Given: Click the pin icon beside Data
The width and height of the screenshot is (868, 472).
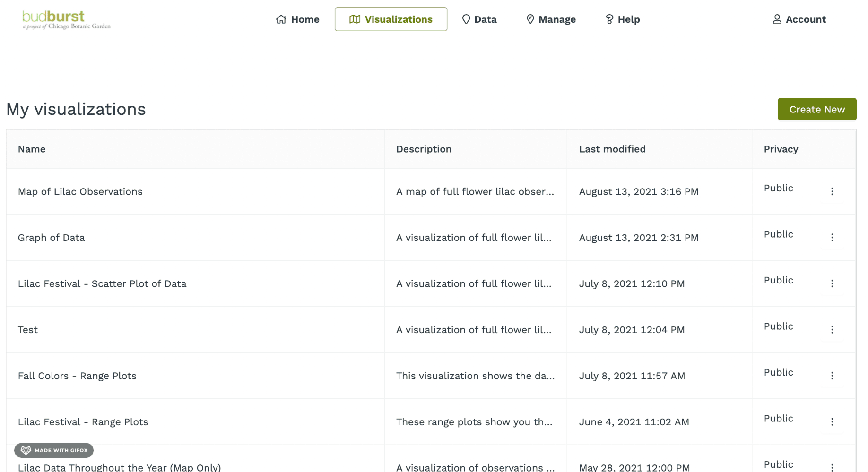Looking at the screenshot, I should point(466,19).
